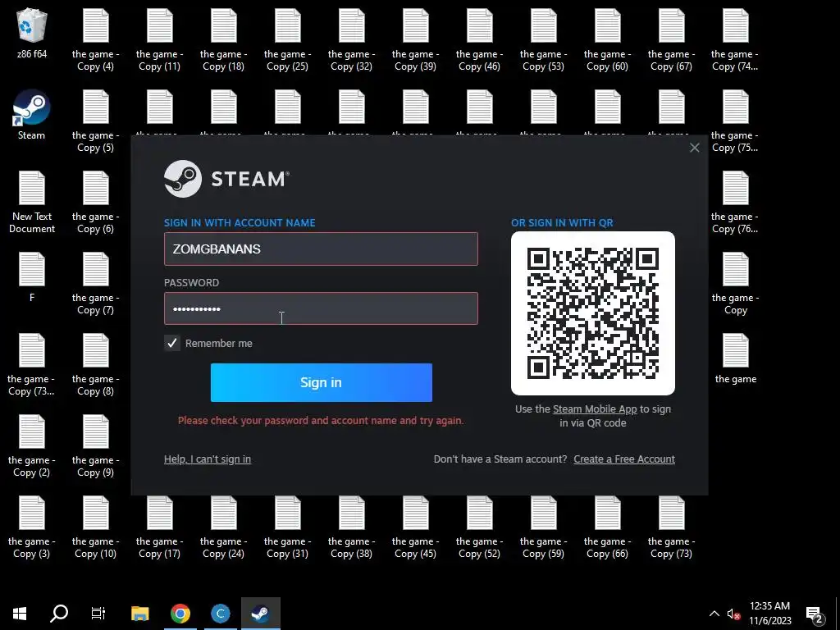Click the blue Sign in button
Image resolution: width=840 pixels, height=630 pixels.
click(322, 382)
